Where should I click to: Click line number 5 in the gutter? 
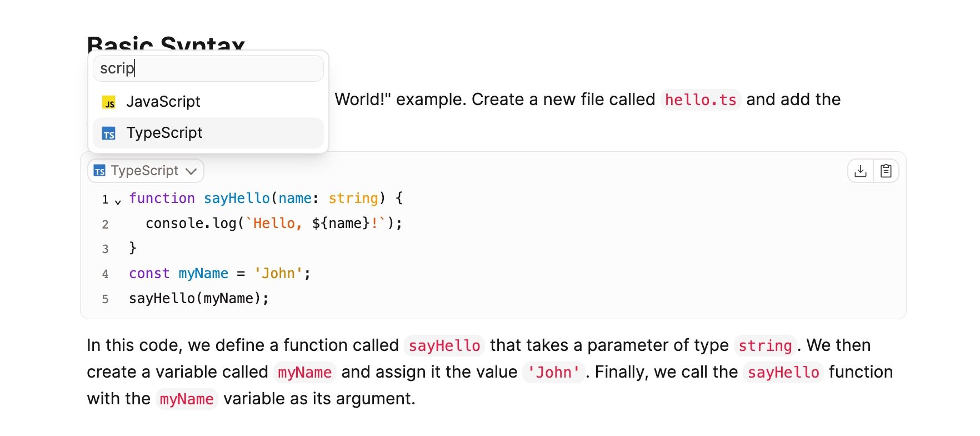(x=105, y=299)
